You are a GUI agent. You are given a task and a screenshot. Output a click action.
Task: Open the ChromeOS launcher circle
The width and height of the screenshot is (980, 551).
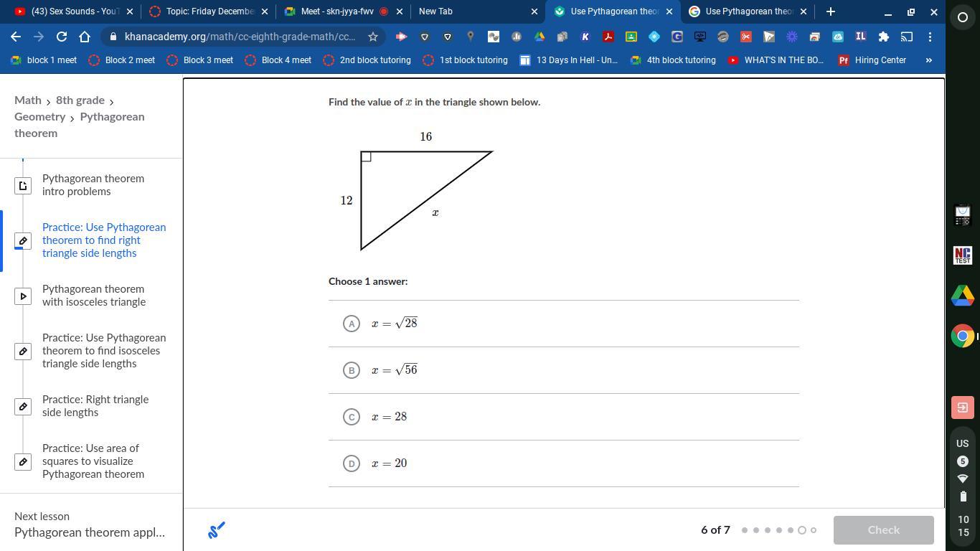click(963, 17)
